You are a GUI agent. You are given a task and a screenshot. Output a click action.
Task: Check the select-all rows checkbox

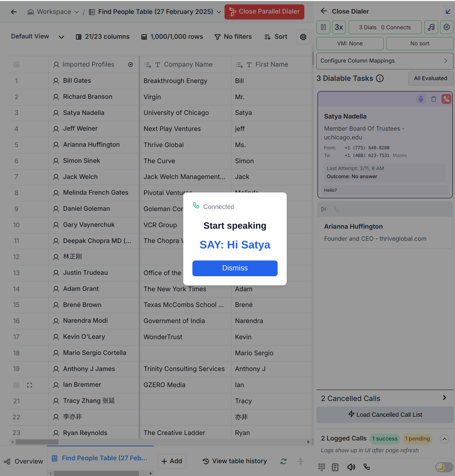tap(16, 65)
